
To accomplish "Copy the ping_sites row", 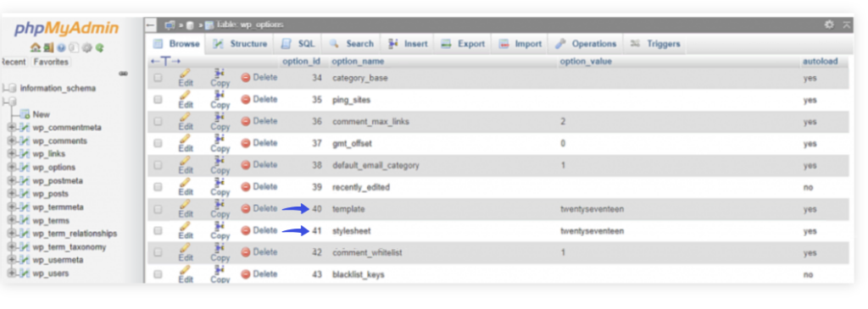I will click(x=220, y=100).
